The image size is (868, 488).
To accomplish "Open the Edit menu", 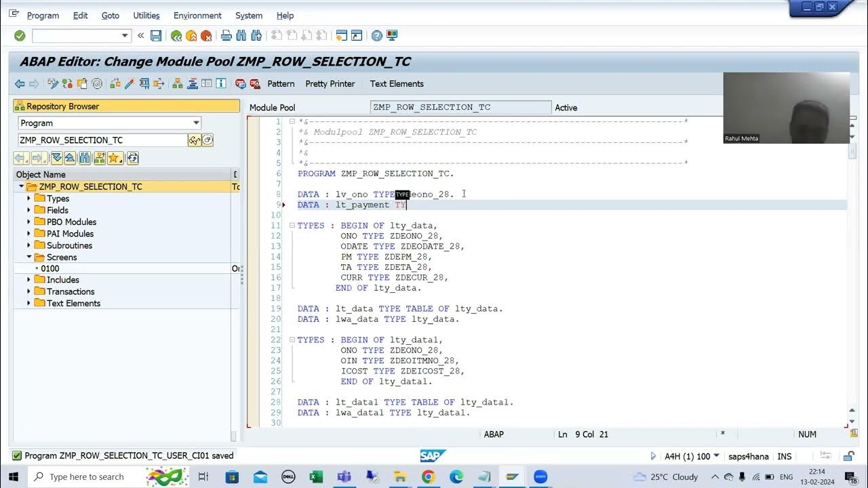I will [81, 15].
